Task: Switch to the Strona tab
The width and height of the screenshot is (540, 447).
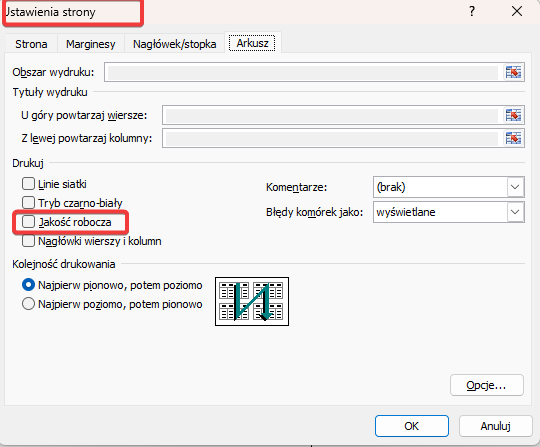Action: coord(31,44)
